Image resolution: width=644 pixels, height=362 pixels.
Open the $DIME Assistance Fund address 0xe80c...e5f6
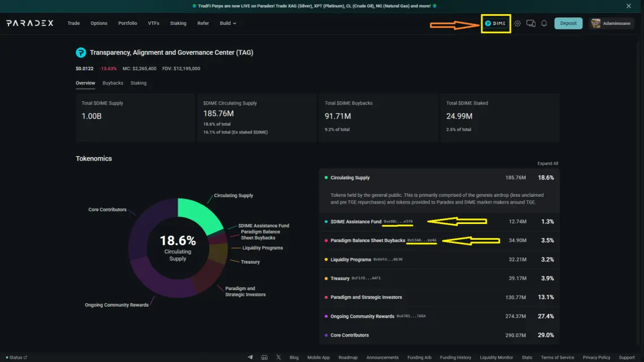(x=398, y=222)
